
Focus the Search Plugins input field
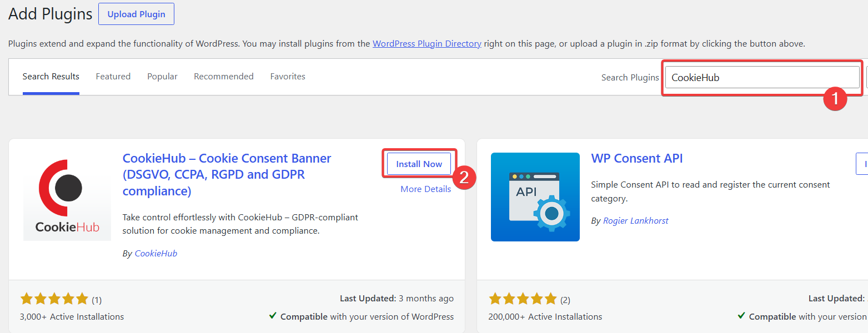pyautogui.click(x=762, y=77)
